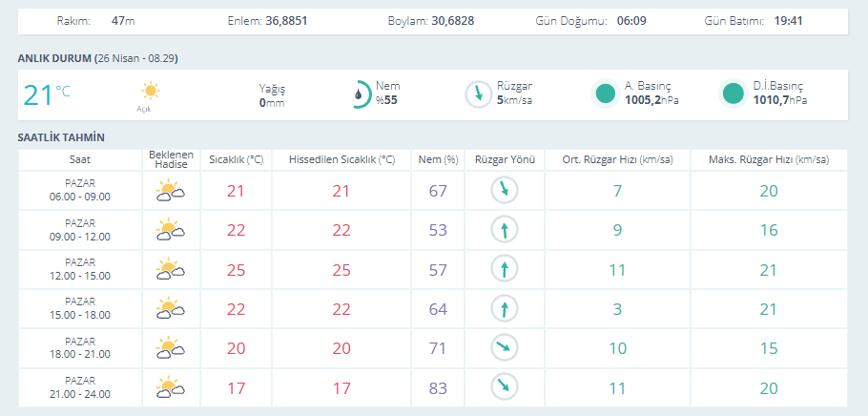Viewport: 868px width, 416px height.
Task: Click the SAATLİK TAHMİN section heading
Action: (x=61, y=137)
